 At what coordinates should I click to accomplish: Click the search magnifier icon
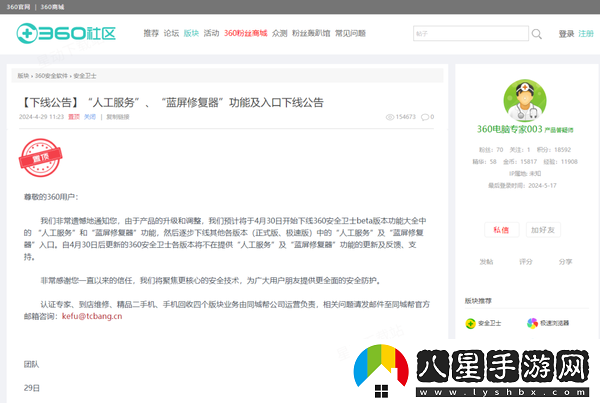[x=536, y=34]
